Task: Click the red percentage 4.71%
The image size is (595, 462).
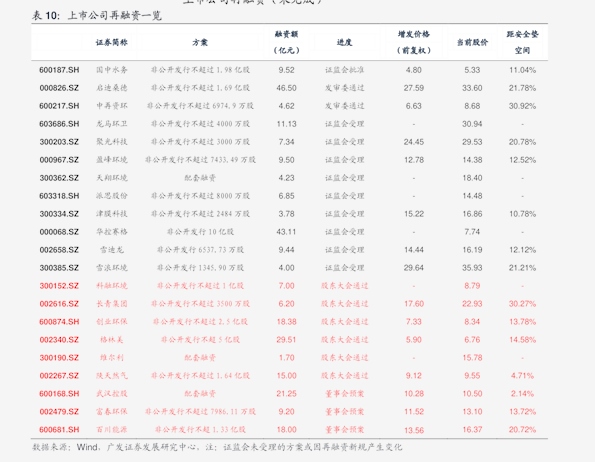Action: click(x=523, y=376)
